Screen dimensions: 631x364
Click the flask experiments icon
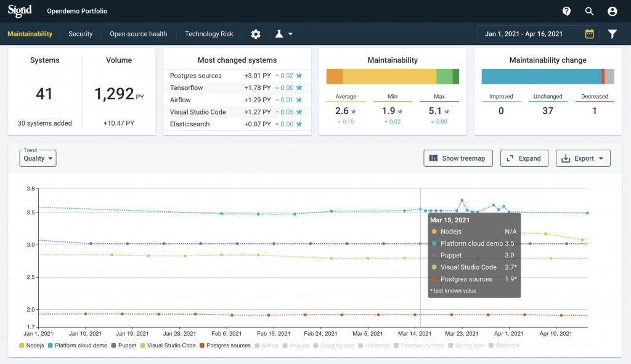pos(279,34)
